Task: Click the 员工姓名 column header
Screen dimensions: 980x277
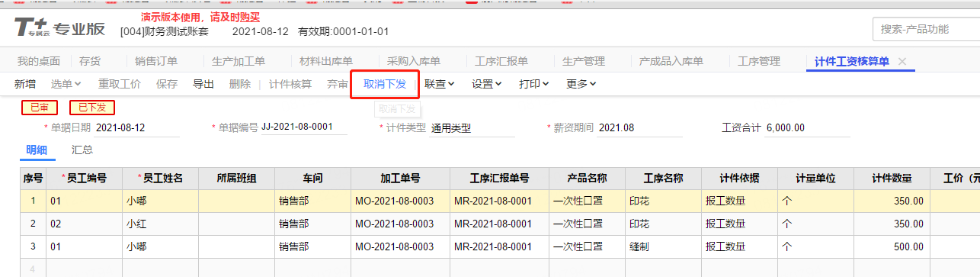Action: pos(160,179)
